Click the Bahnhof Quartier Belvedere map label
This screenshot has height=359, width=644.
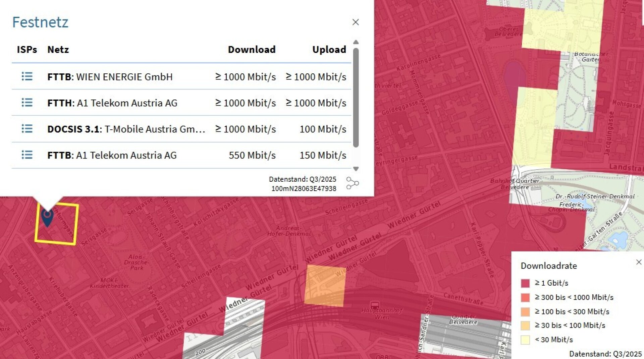click(x=515, y=184)
